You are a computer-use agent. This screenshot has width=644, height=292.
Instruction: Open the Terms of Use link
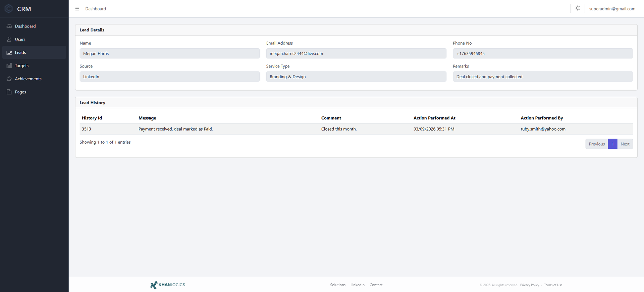click(553, 285)
